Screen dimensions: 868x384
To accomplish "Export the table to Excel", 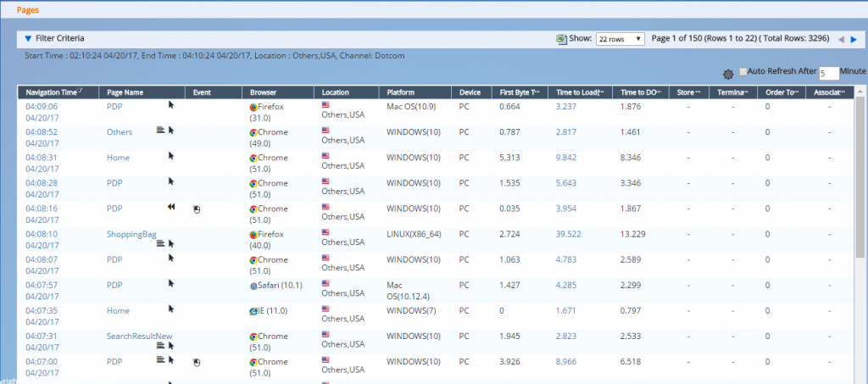I will point(561,39).
